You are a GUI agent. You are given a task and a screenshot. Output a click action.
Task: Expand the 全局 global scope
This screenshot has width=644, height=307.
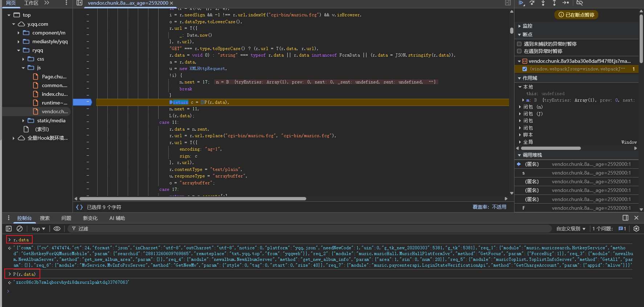(x=520, y=142)
